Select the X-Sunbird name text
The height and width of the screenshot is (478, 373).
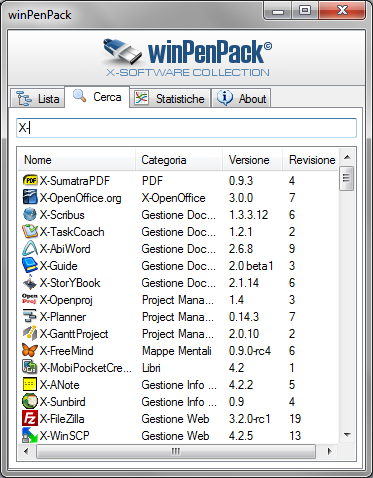(x=63, y=402)
